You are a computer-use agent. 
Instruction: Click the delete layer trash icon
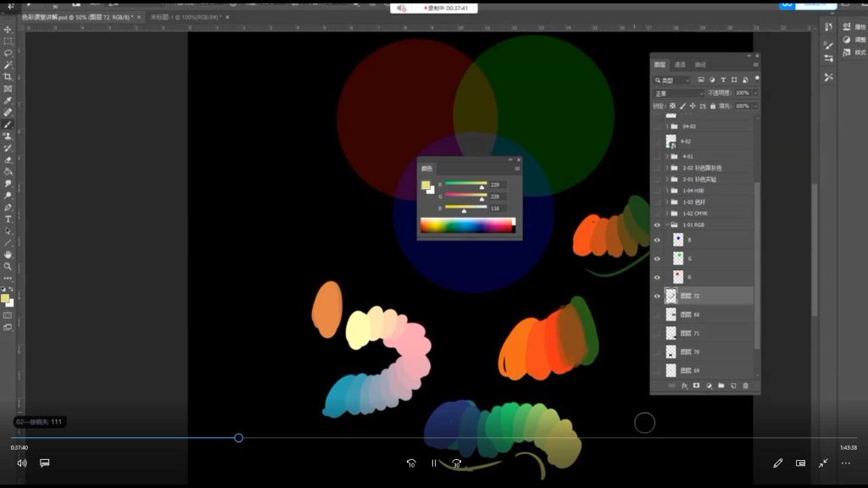(x=746, y=385)
